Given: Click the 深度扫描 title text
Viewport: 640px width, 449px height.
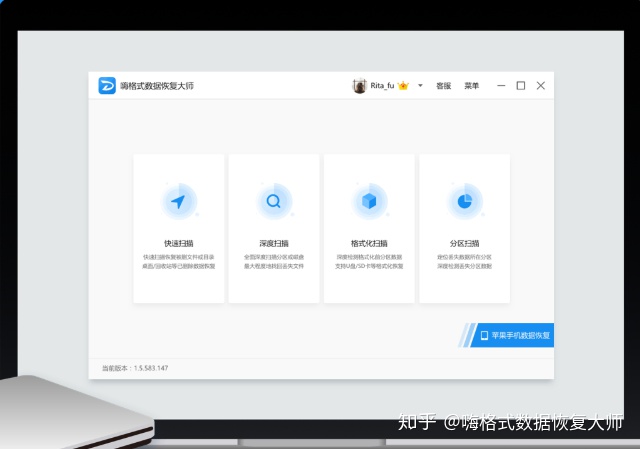Looking at the screenshot, I should click(274, 244).
